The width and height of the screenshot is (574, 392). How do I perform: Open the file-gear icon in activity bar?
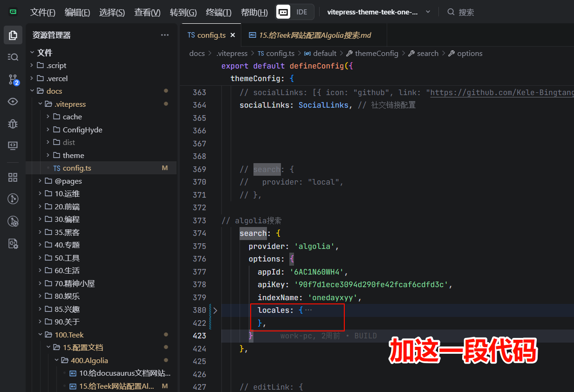[13, 243]
